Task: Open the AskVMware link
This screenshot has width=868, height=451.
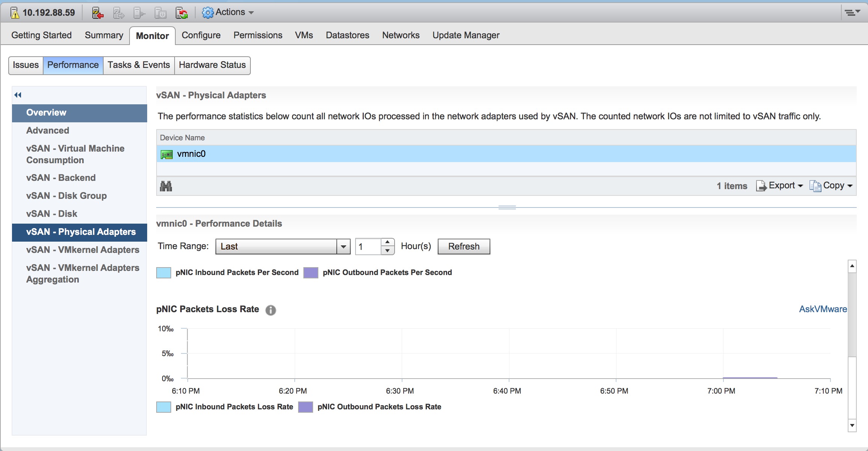Action: pos(823,309)
